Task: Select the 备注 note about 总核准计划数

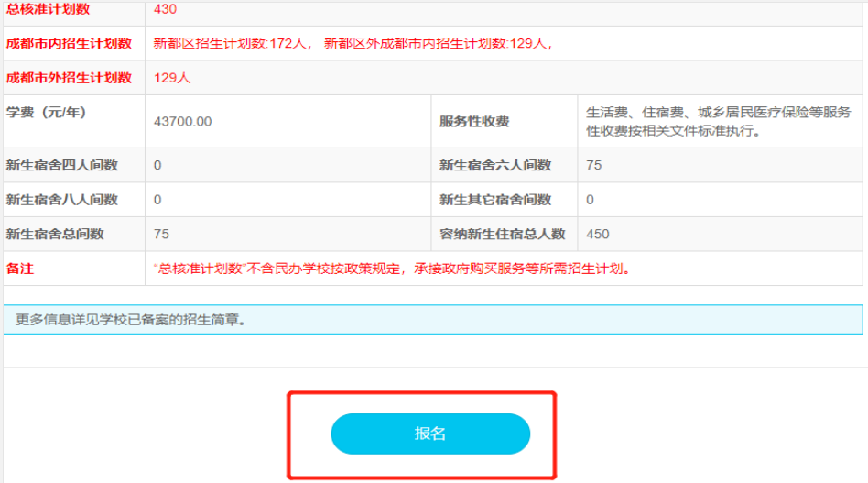Action: 392,269
